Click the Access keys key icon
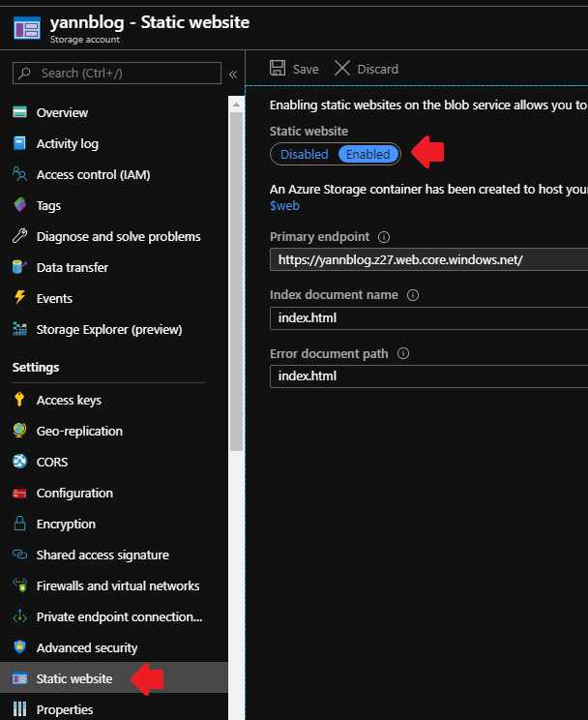Image resolution: width=588 pixels, height=720 pixels. (19, 400)
